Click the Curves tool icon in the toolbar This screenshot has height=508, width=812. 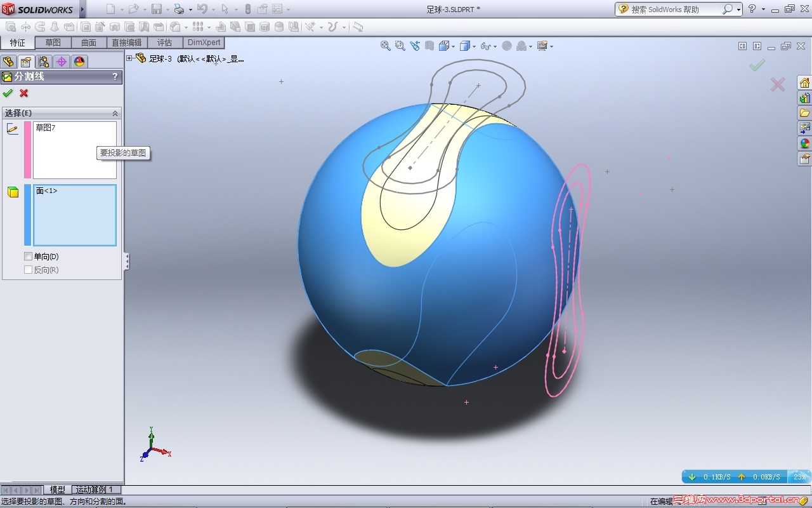coord(332,27)
